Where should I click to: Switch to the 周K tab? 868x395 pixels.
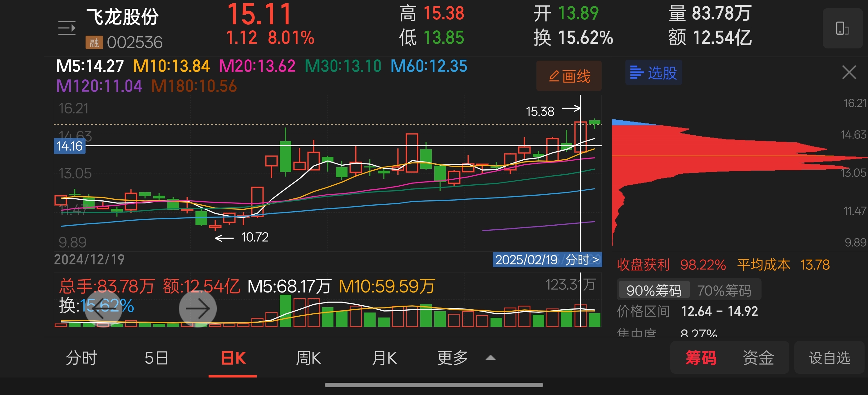click(x=308, y=357)
